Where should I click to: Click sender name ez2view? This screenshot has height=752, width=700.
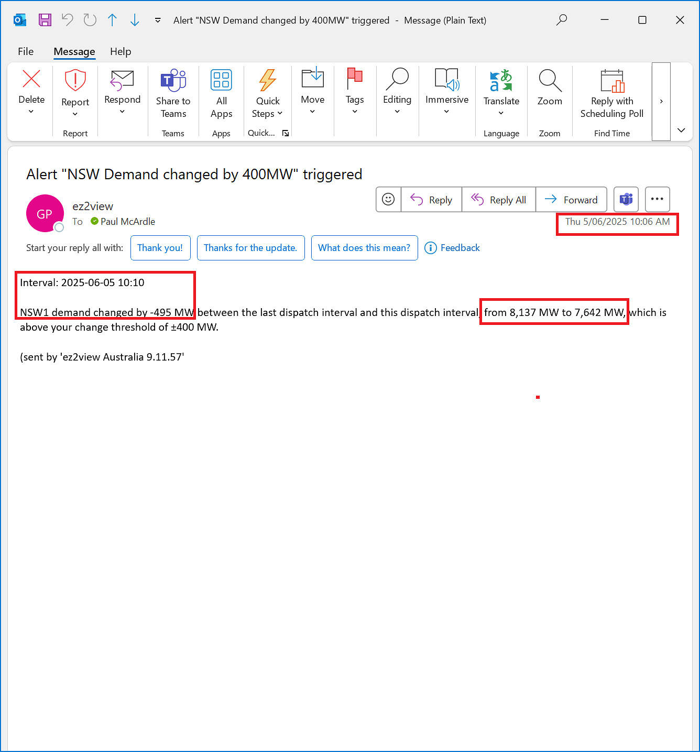point(93,206)
